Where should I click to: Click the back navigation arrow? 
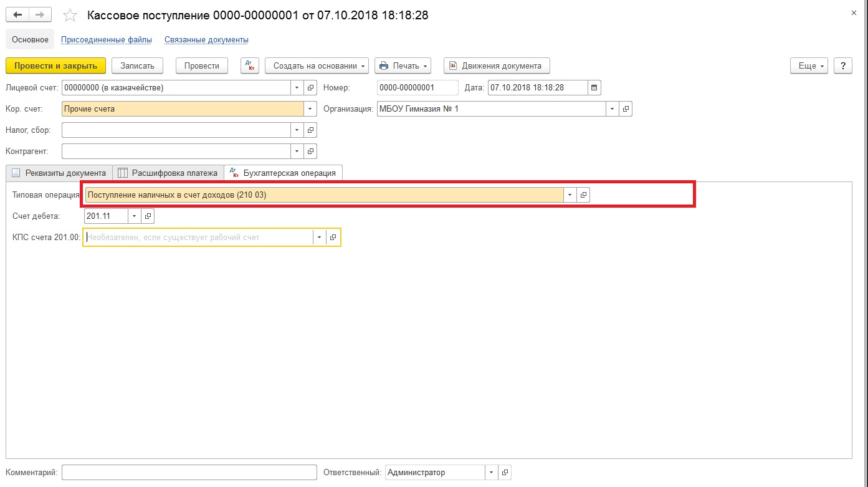tap(17, 15)
